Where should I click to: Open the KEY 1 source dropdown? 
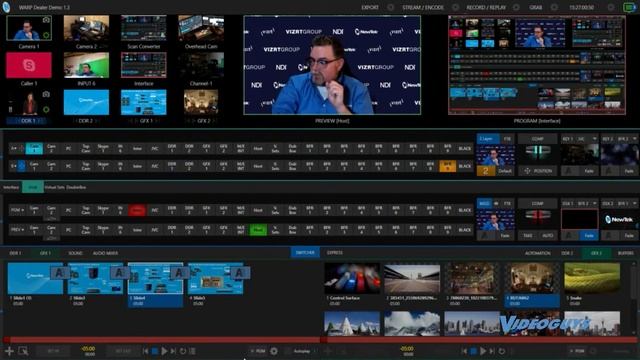pos(594,139)
